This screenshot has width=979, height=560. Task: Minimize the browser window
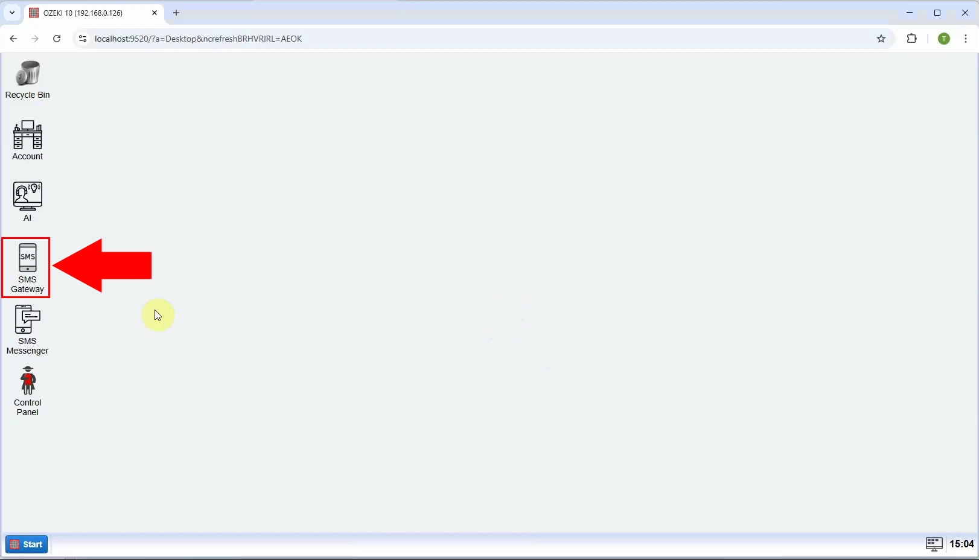[910, 13]
